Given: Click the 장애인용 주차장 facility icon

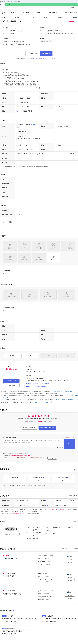Looking at the screenshot, I should 12,295.
